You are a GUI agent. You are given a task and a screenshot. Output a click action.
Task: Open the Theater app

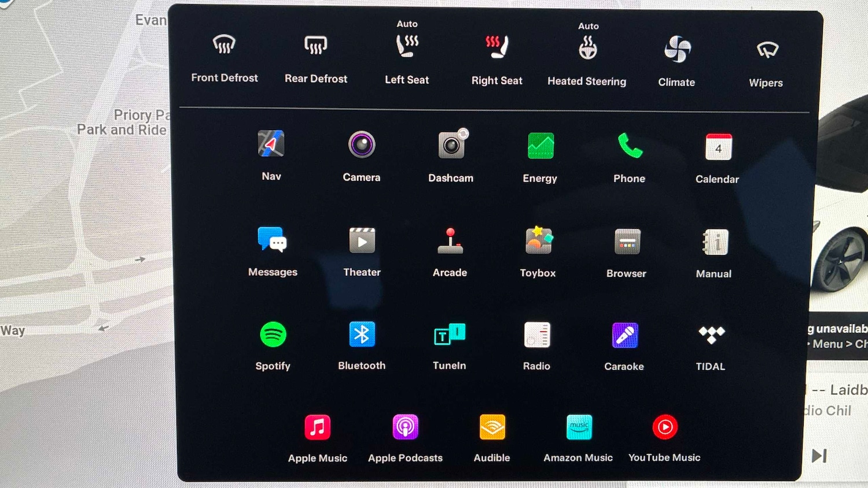(362, 241)
